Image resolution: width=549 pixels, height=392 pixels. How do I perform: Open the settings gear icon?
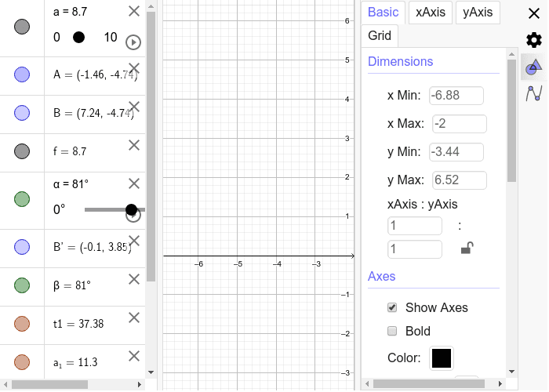[x=534, y=40]
